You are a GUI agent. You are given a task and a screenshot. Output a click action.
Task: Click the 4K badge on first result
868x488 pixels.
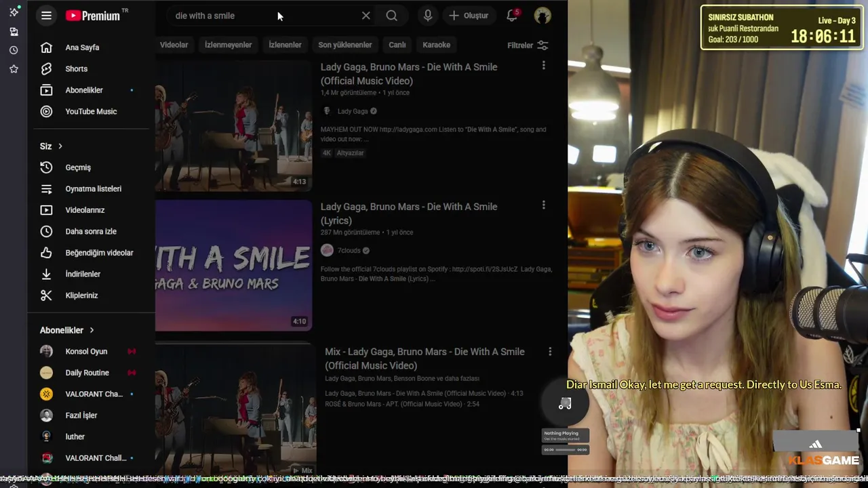click(x=327, y=153)
